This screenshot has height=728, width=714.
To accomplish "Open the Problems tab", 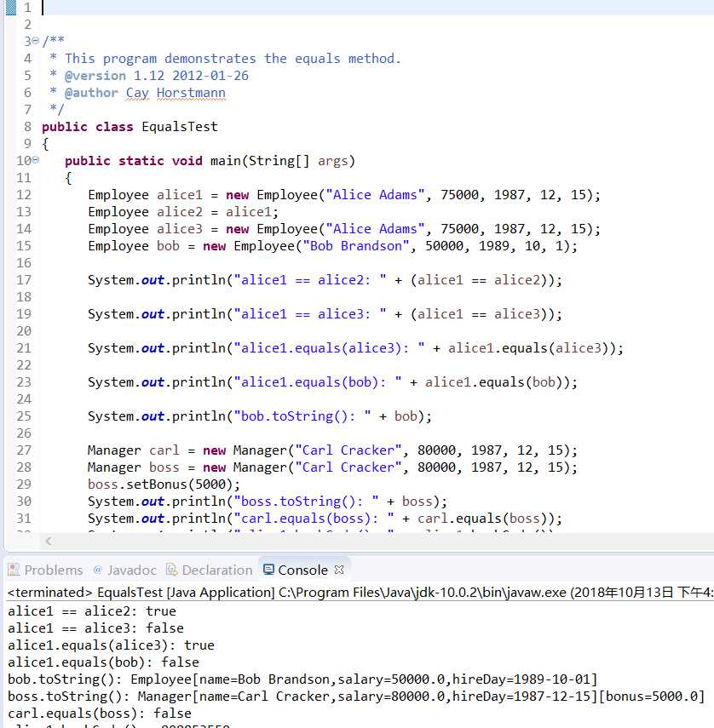I will point(45,570).
